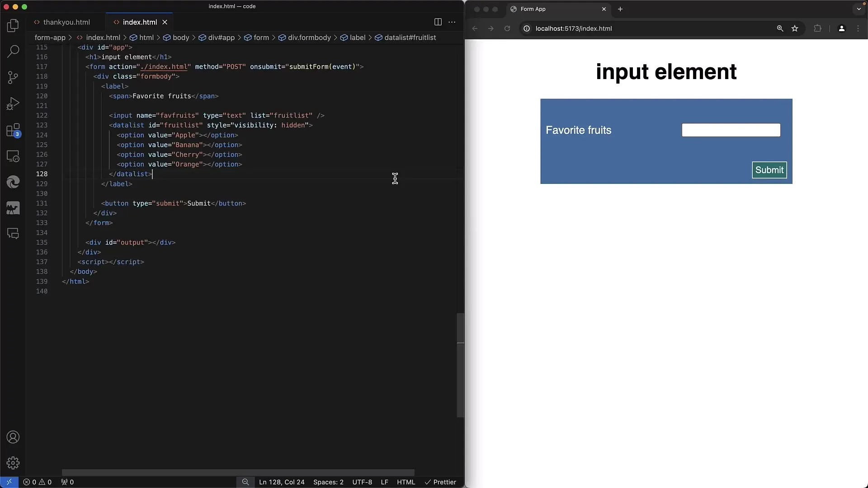
Task: Click the browser back arrow
Action: pos(475,28)
